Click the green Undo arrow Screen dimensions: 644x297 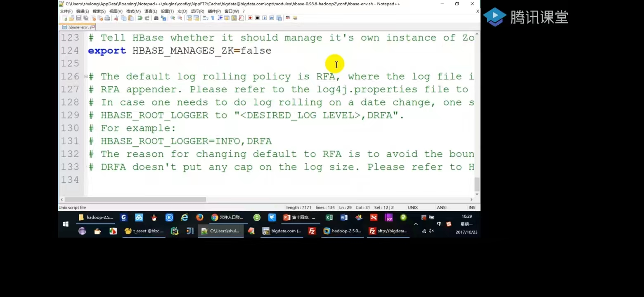point(140,18)
